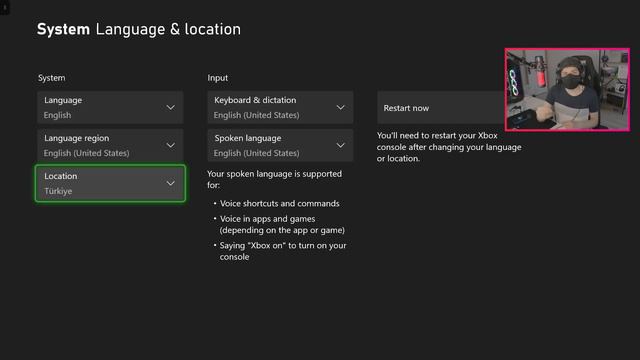This screenshot has width=640, height=360.
Task: Click the System Language & location heading
Action: point(139,29)
